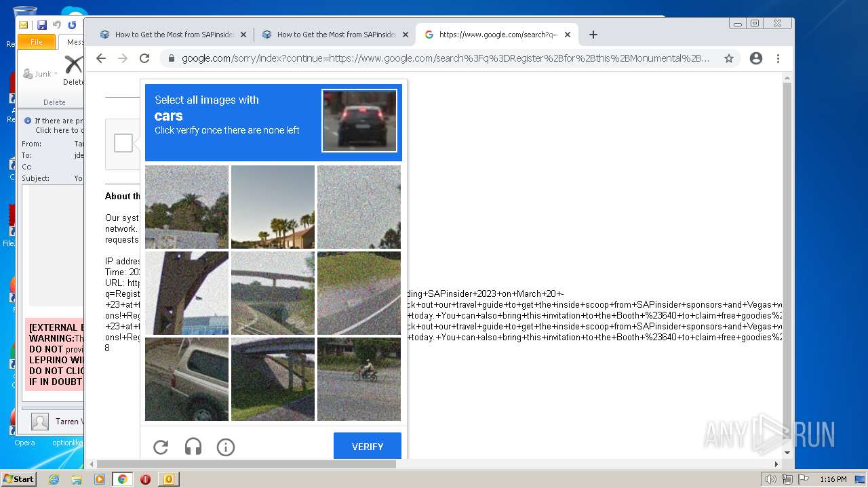Click the Outlook info bar message
868x488 pixels.
point(54,125)
